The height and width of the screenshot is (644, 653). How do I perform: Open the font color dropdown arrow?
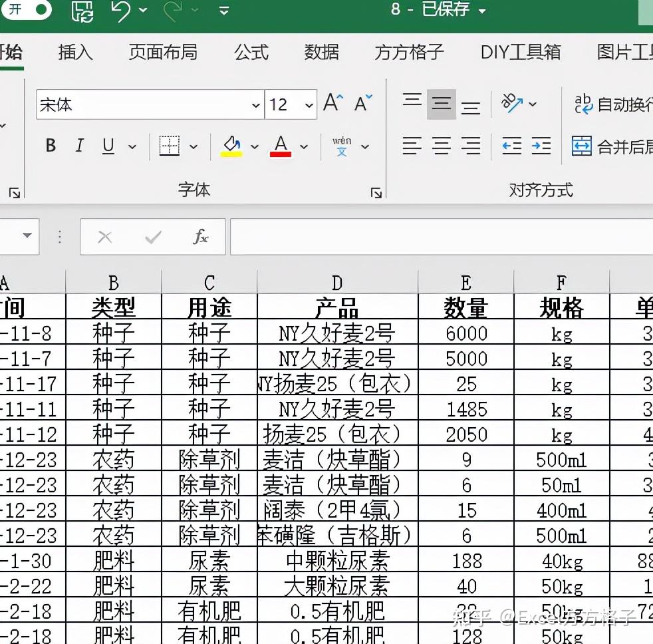304,146
